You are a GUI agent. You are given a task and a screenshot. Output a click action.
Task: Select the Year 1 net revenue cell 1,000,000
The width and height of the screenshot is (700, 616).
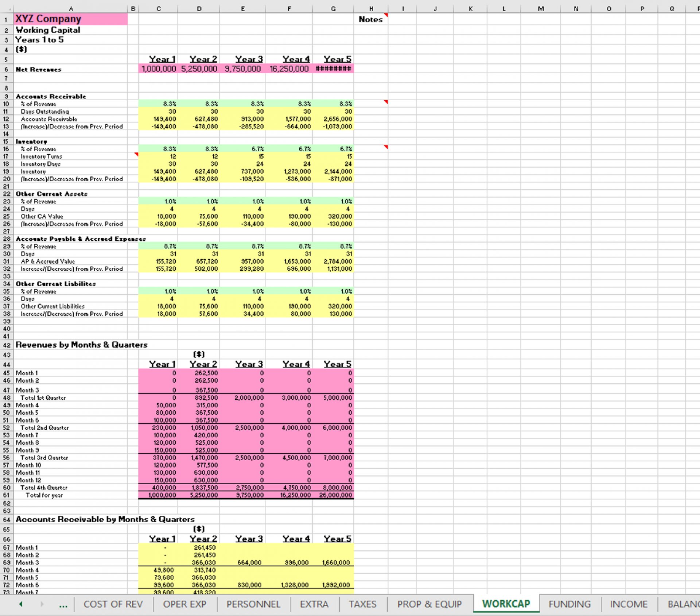click(x=158, y=69)
